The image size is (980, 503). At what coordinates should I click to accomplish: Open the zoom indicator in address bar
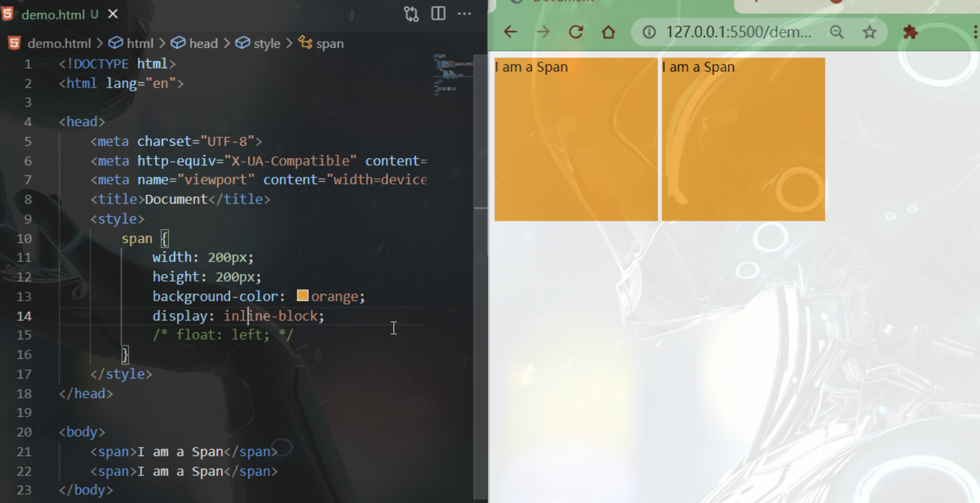837,32
